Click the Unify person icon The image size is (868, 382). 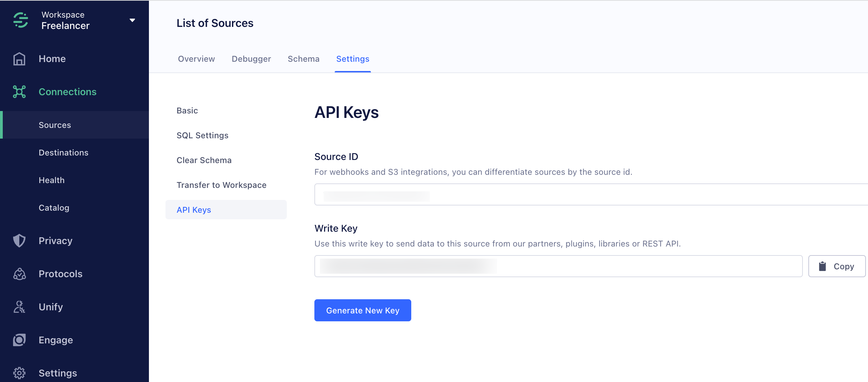[x=19, y=307]
